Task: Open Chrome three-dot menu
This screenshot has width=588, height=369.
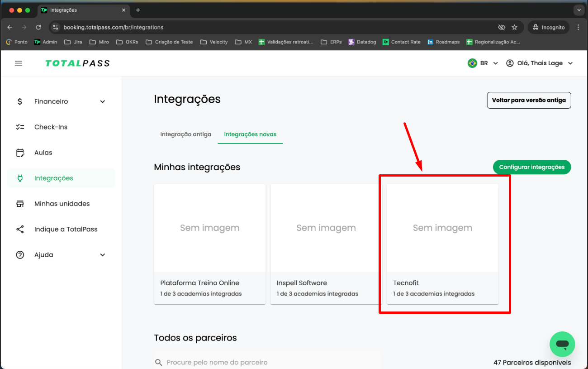Action: coord(578,27)
